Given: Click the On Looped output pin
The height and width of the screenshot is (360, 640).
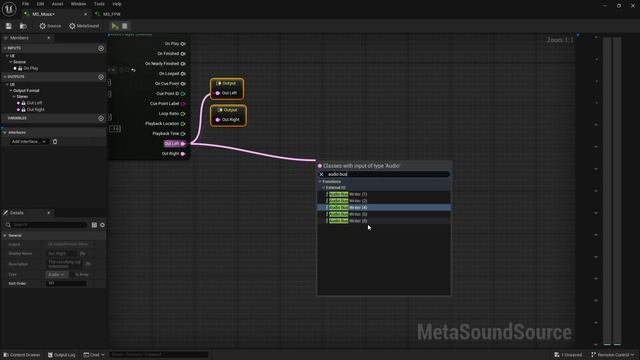Looking at the screenshot, I should point(183,74).
